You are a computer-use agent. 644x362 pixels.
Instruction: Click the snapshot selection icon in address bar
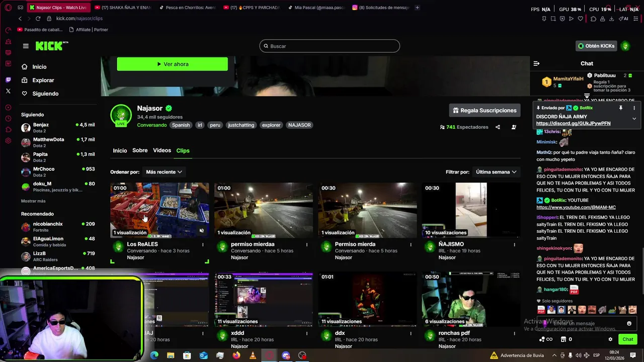[x=553, y=19]
